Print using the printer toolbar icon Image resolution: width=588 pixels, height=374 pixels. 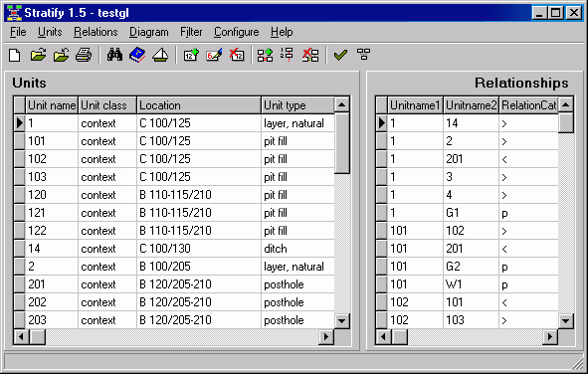(84, 55)
